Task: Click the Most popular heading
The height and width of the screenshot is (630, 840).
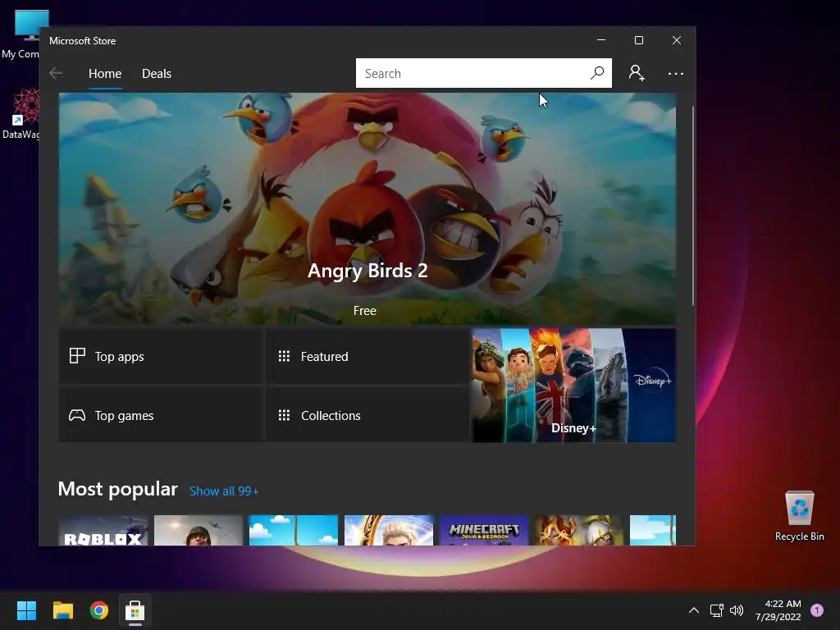Action: point(118,489)
